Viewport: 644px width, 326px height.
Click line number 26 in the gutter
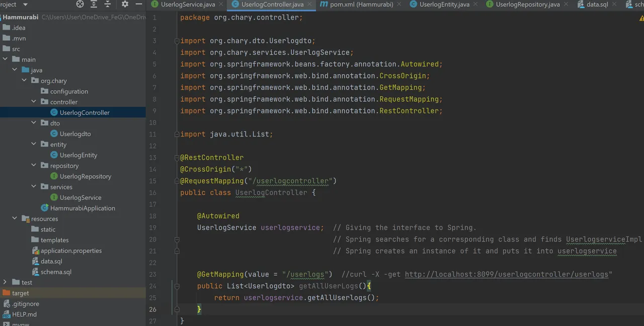click(153, 309)
